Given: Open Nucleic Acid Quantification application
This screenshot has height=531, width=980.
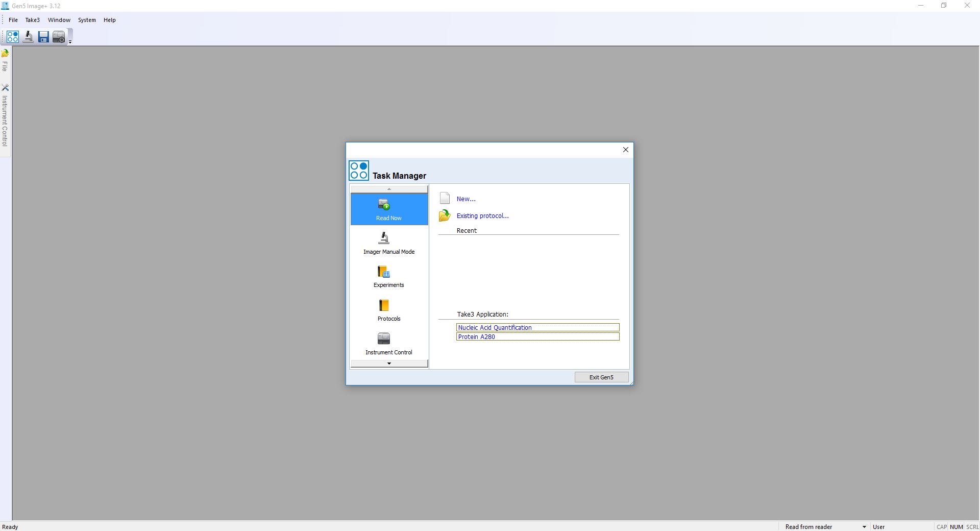Looking at the screenshot, I should 538,328.
